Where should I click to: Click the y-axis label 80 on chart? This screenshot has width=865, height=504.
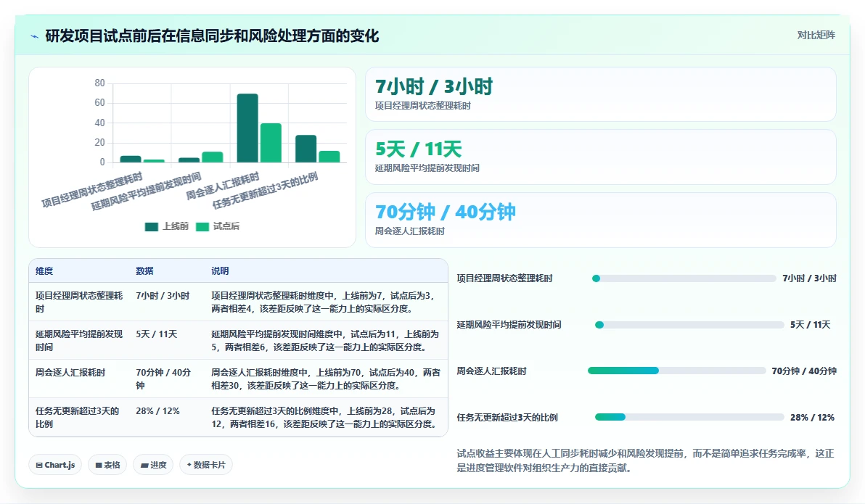click(99, 83)
